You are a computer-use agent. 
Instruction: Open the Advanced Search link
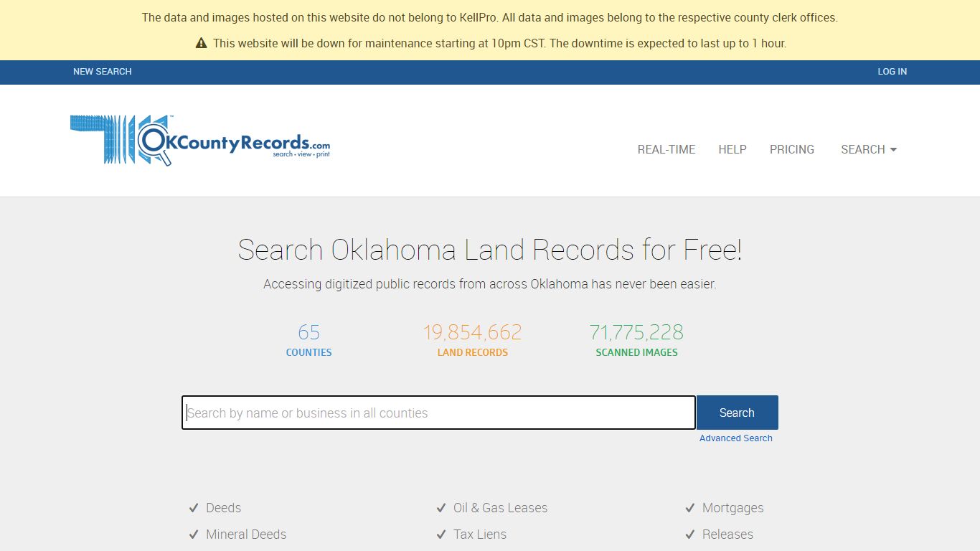click(736, 438)
